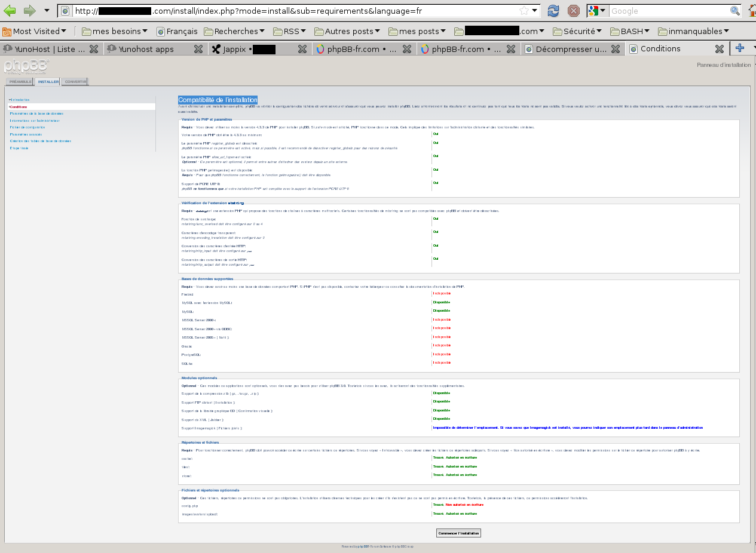Open the CONVERTIR tab
756x553 pixels.
click(x=76, y=82)
